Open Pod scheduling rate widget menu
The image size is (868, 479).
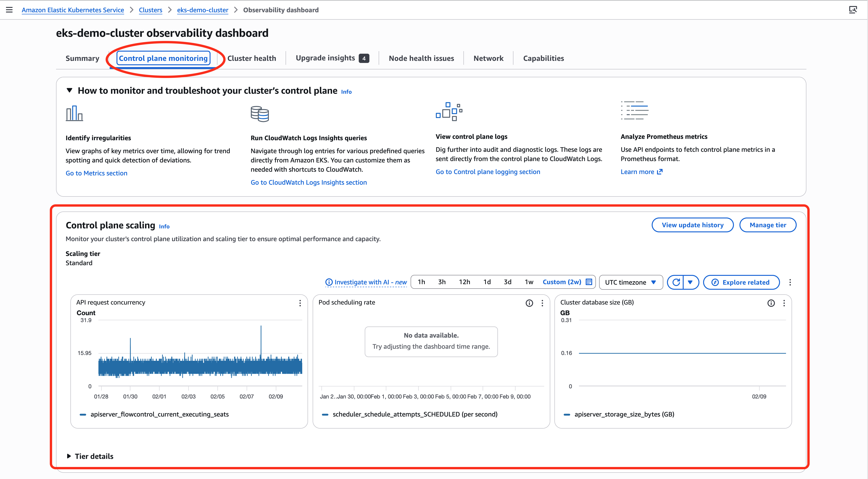pyautogui.click(x=542, y=303)
